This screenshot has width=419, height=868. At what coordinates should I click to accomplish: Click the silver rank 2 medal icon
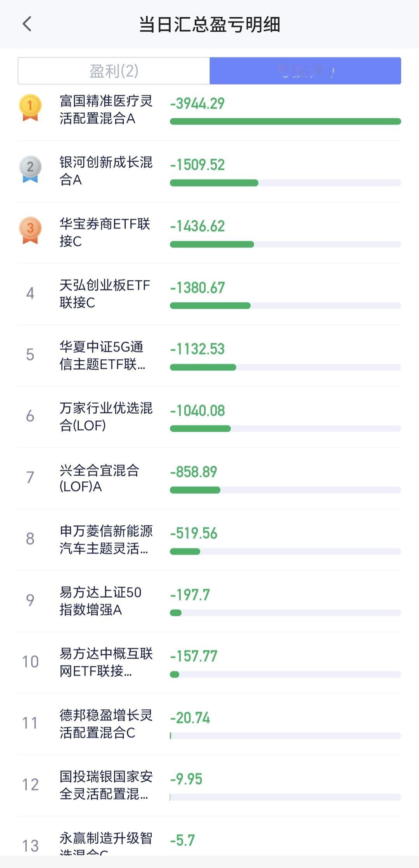[x=30, y=169]
